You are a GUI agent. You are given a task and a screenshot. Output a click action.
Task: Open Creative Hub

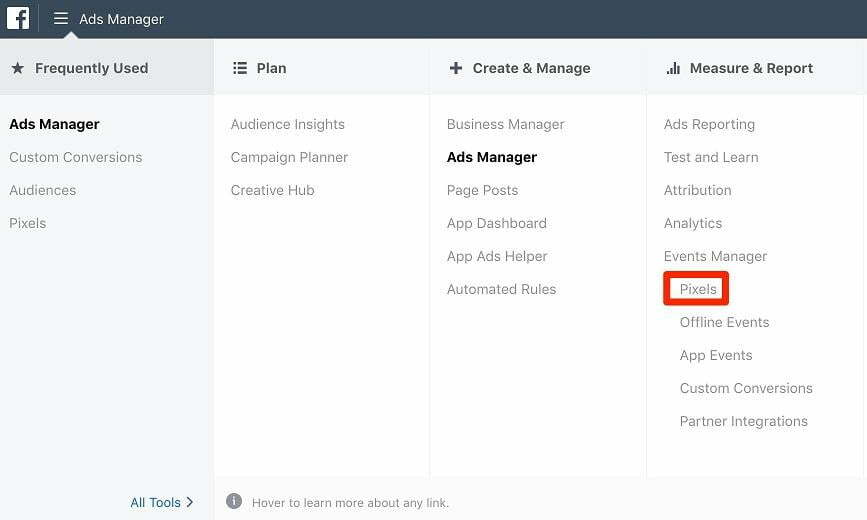point(273,190)
